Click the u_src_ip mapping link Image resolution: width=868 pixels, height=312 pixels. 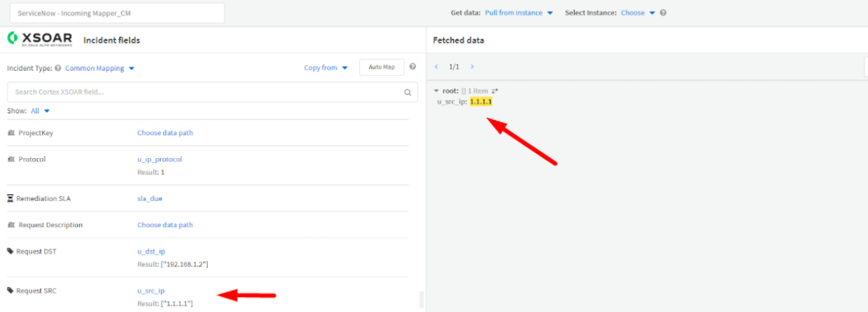[x=151, y=291]
